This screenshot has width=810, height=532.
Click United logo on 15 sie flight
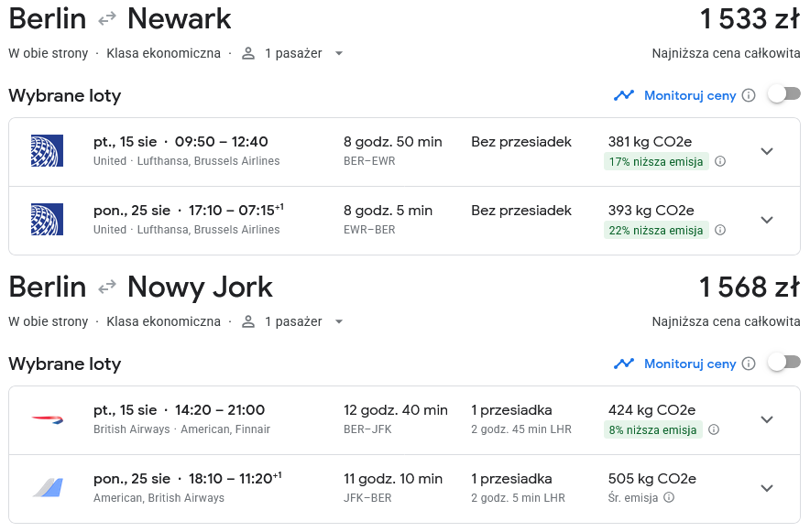(47, 151)
